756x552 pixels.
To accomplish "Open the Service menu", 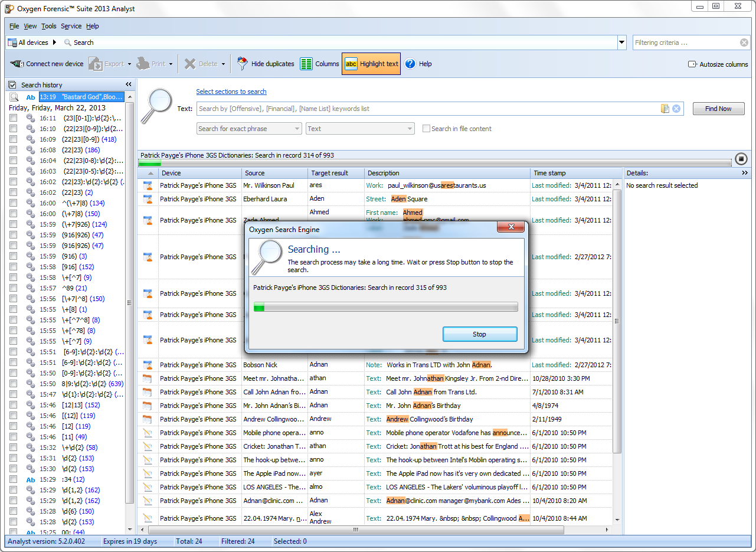I will (71, 26).
